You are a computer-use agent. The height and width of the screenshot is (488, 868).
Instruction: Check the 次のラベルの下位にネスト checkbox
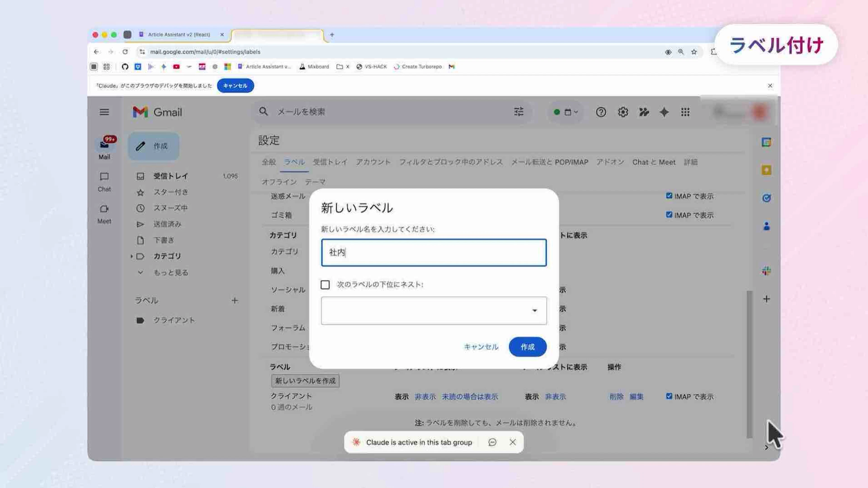[325, 285]
